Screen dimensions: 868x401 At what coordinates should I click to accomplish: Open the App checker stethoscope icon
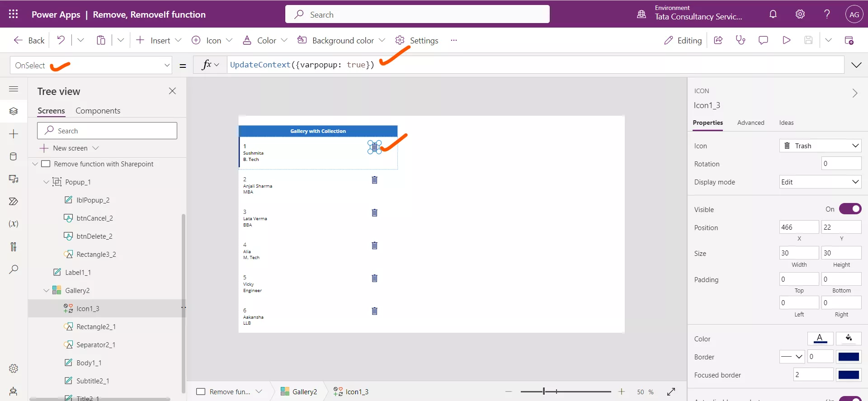click(741, 40)
